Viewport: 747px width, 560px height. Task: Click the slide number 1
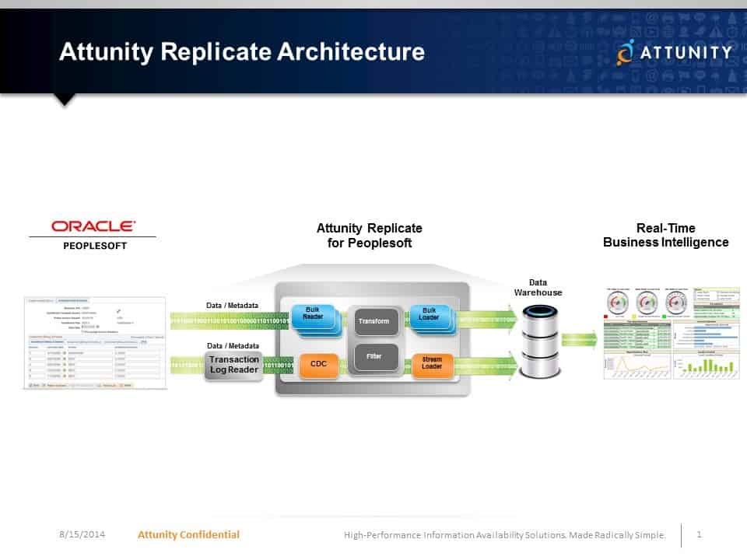pos(699,535)
